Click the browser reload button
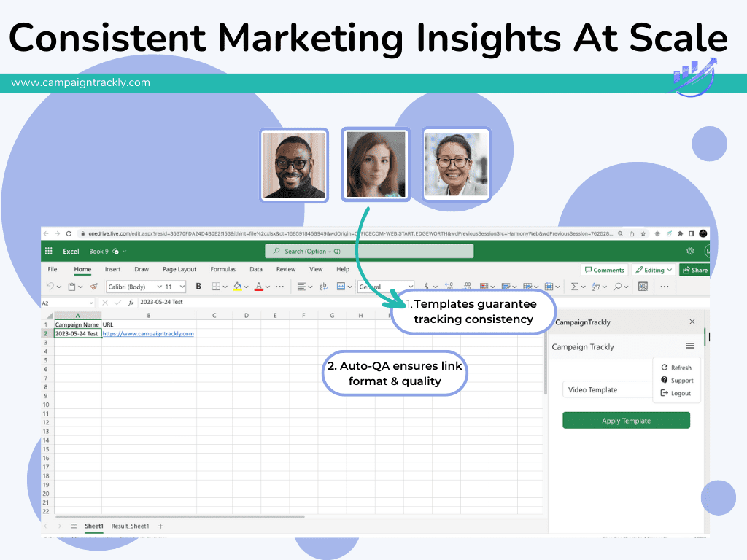 coord(69,233)
